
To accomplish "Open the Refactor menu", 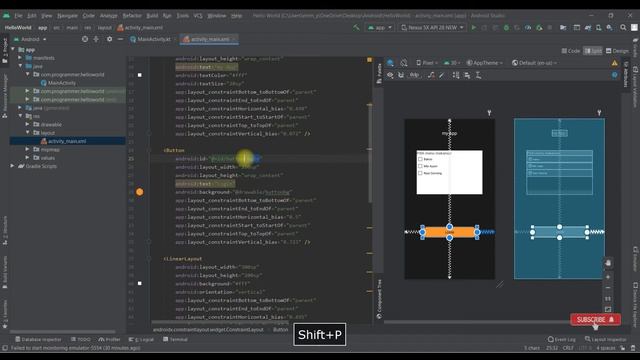I will (x=132, y=16).
